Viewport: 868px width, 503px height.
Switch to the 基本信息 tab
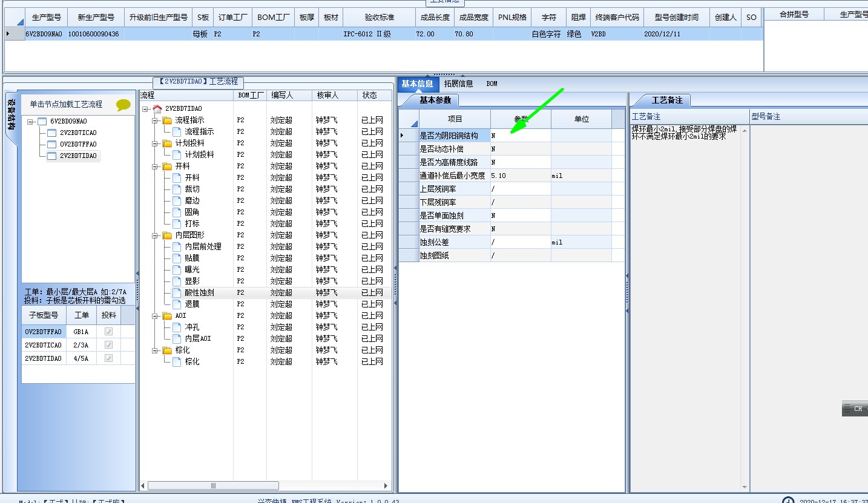418,84
